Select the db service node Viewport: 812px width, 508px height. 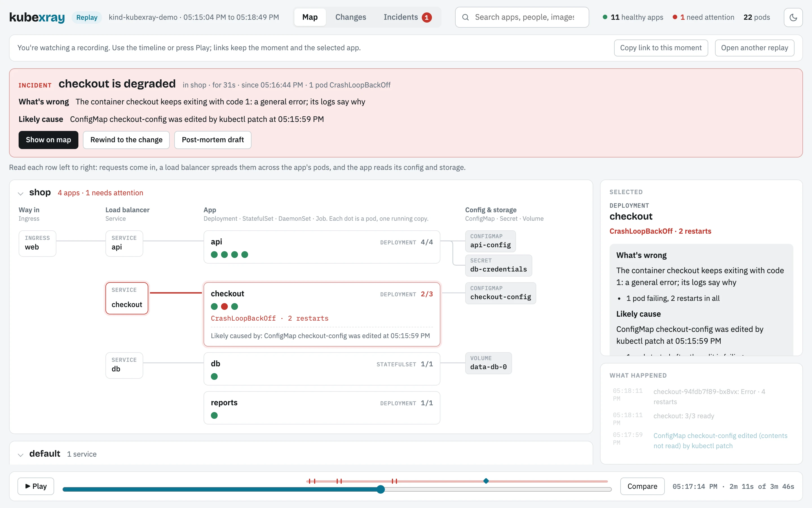[x=124, y=365]
